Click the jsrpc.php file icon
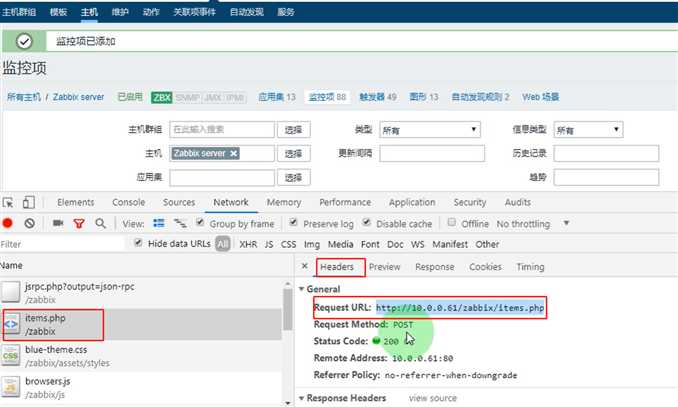678x407 pixels. pyautogui.click(x=11, y=292)
